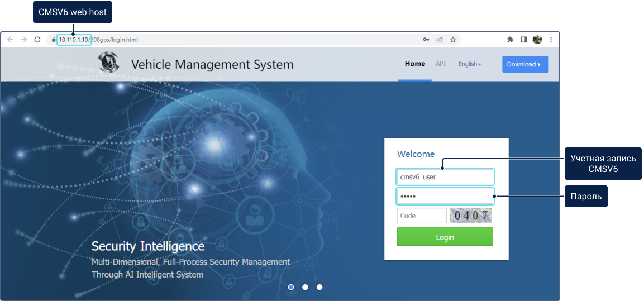Screen dimensions: 644x301
Task: Click the Vehicle Management System title
Action: point(212,64)
